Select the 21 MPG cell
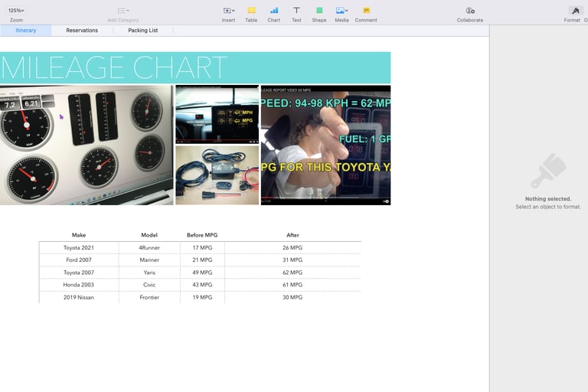Viewport: 588px width, 392px height. (x=202, y=260)
